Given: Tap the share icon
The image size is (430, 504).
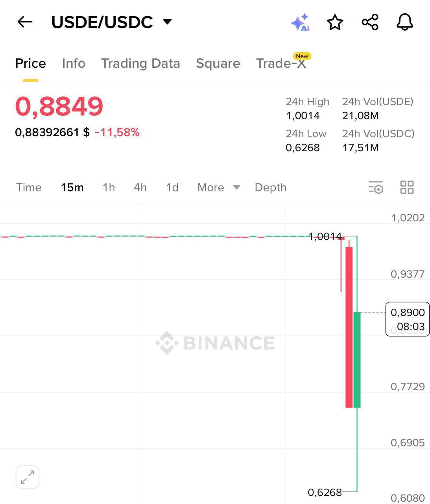Looking at the screenshot, I should (x=370, y=22).
